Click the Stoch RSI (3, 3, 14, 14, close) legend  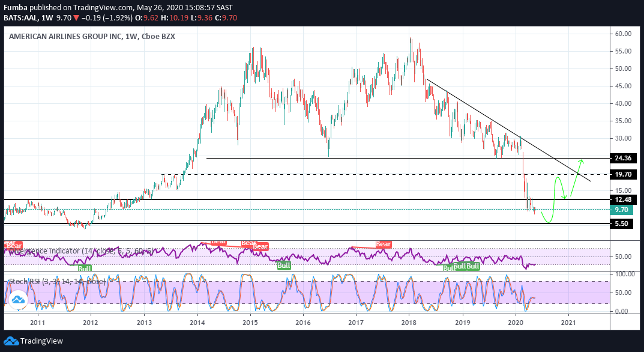tap(57, 282)
